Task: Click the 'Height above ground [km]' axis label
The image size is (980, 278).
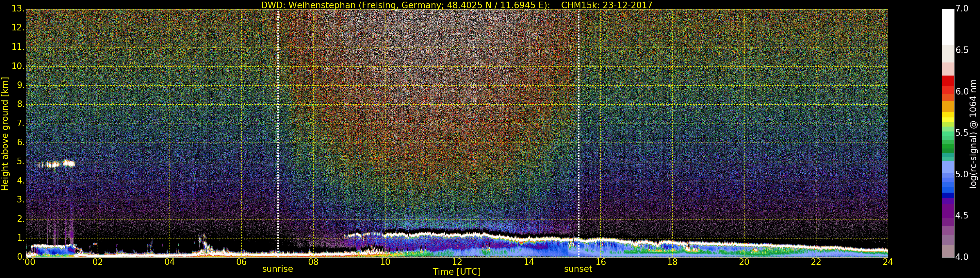Action: (x=5, y=134)
